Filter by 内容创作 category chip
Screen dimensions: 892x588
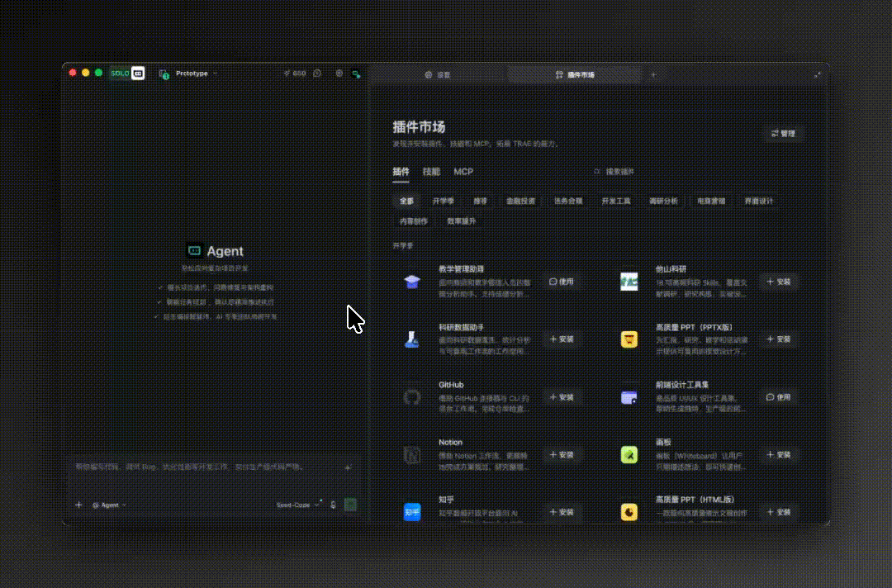point(414,221)
